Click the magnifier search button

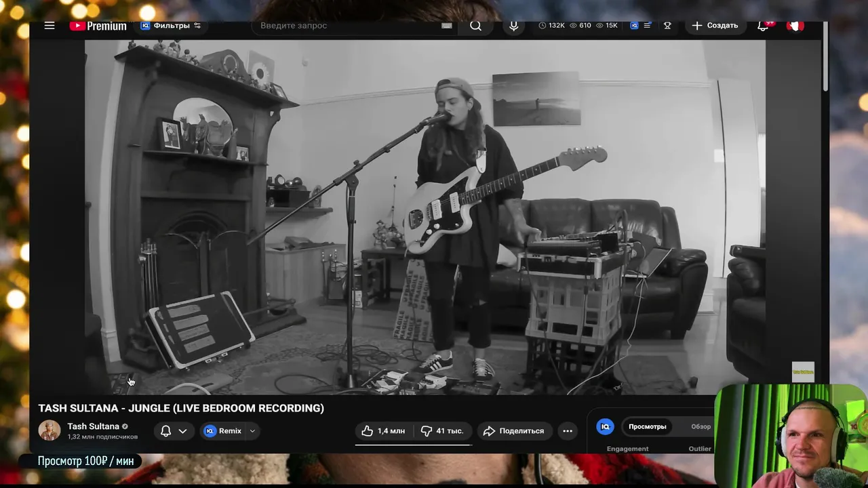[475, 26]
